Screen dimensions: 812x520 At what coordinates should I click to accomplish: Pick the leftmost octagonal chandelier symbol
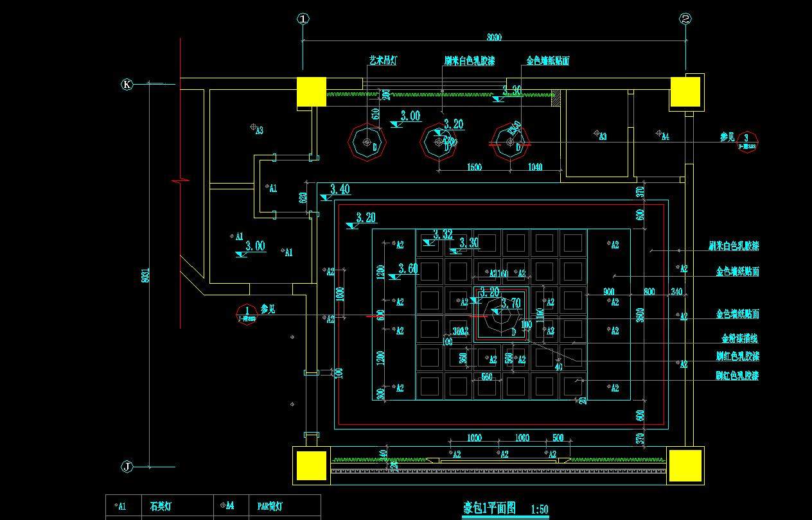coord(367,142)
